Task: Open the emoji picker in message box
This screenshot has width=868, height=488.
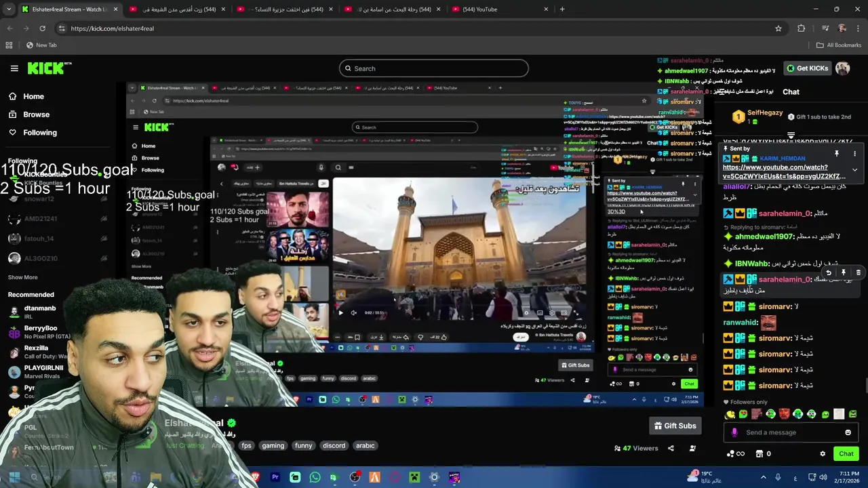Action: point(848,432)
